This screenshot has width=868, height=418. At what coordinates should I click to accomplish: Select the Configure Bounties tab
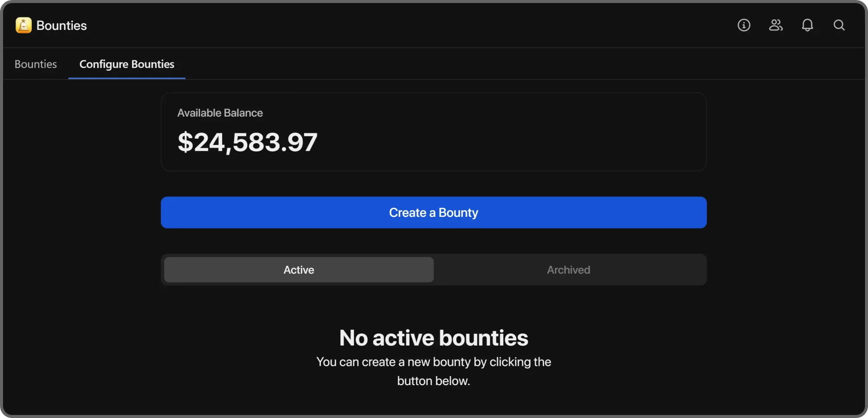[x=127, y=64]
